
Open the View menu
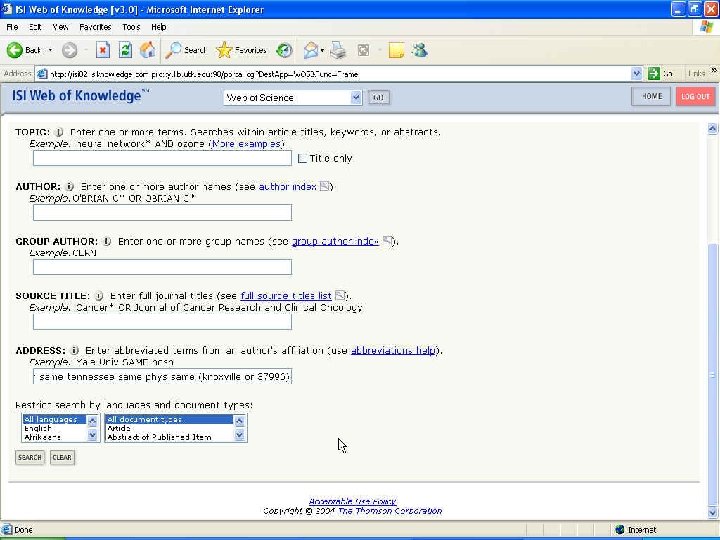pos(60,27)
